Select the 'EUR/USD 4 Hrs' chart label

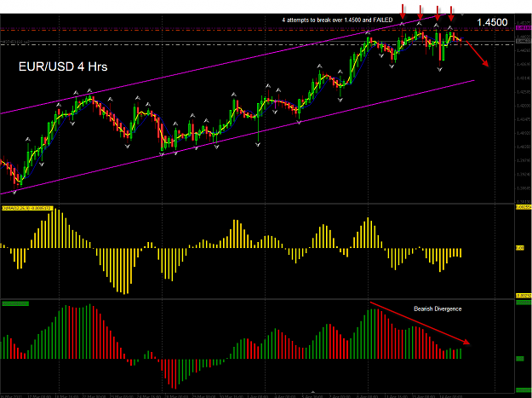coord(63,66)
